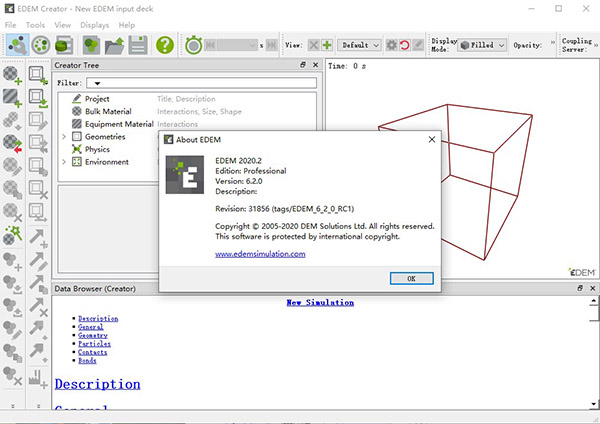Click the Open folder toolbar icon
The width and height of the screenshot is (600, 424).
[116, 45]
